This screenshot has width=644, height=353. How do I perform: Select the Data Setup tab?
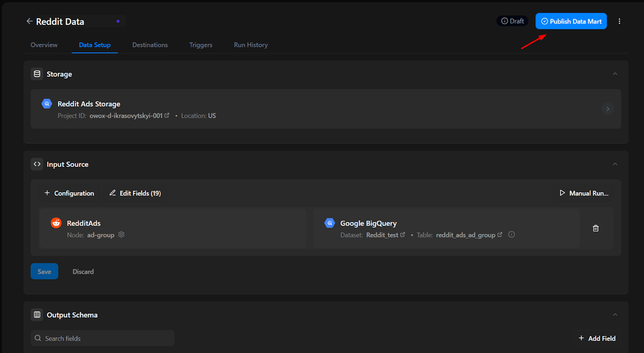pyautogui.click(x=95, y=45)
